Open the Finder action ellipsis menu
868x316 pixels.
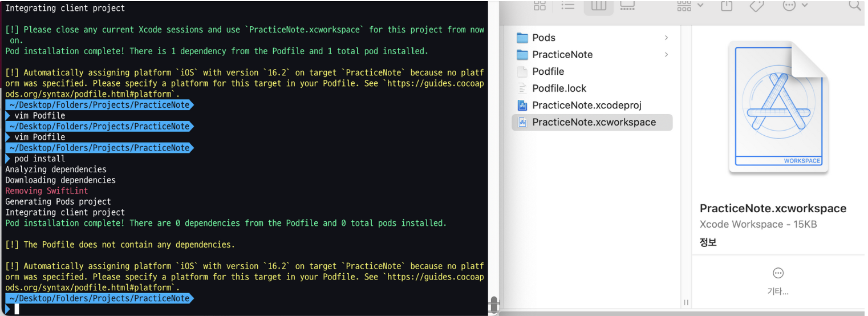[x=795, y=5]
